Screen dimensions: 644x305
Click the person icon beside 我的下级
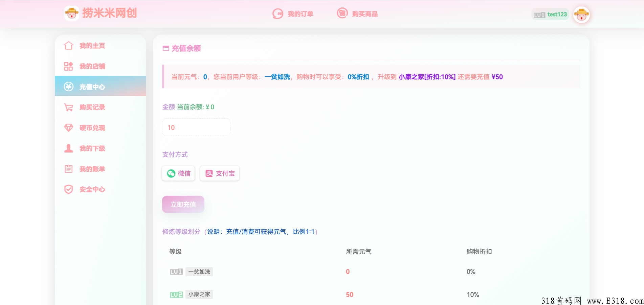click(69, 148)
